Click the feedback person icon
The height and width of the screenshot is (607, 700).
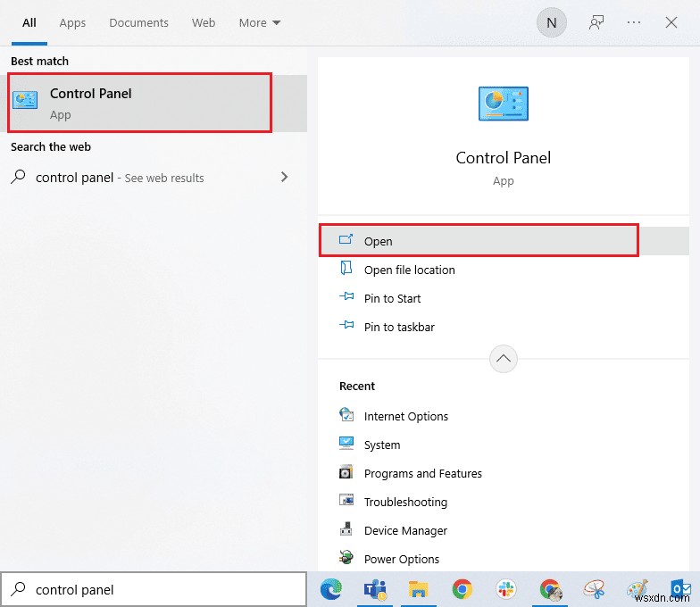(x=596, y=22)
